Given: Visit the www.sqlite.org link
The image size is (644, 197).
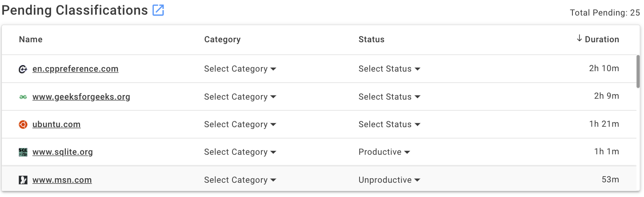Looking at the screenshot, I should click(x=63, y=152).
